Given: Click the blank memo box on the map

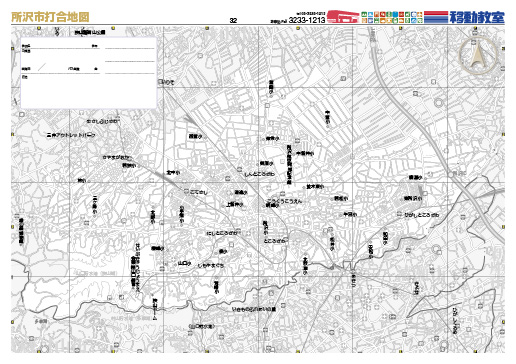Looking at the screenshot, I should [x=89, y=73].
